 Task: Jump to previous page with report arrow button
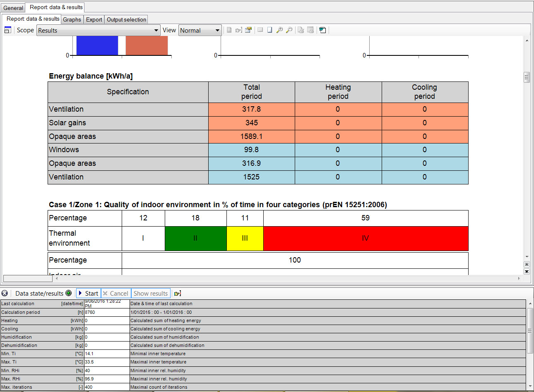click(x=527, y=264)
